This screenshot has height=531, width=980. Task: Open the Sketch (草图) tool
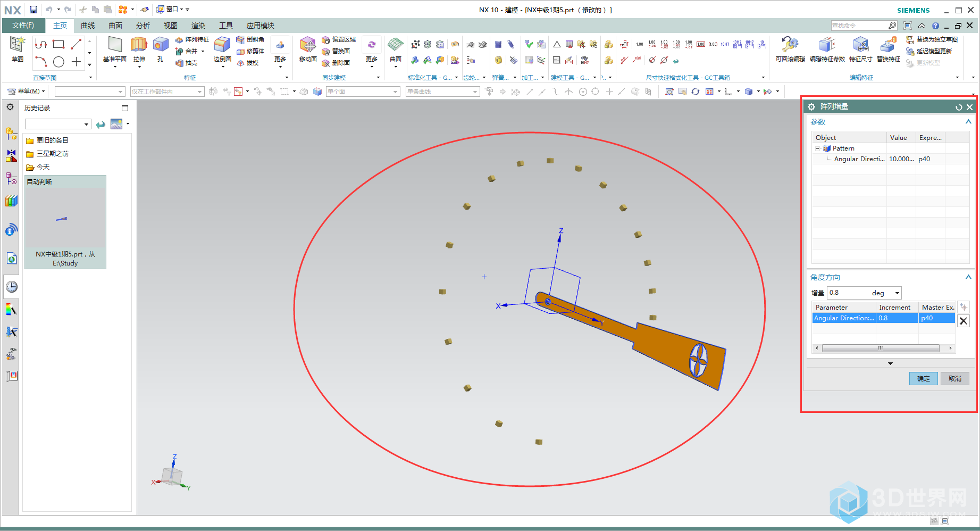pyautogui.click(x=17, y=49)
